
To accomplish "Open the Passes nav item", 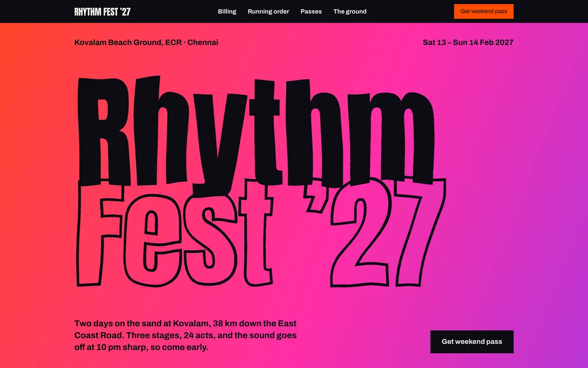I will click(311, 11).
